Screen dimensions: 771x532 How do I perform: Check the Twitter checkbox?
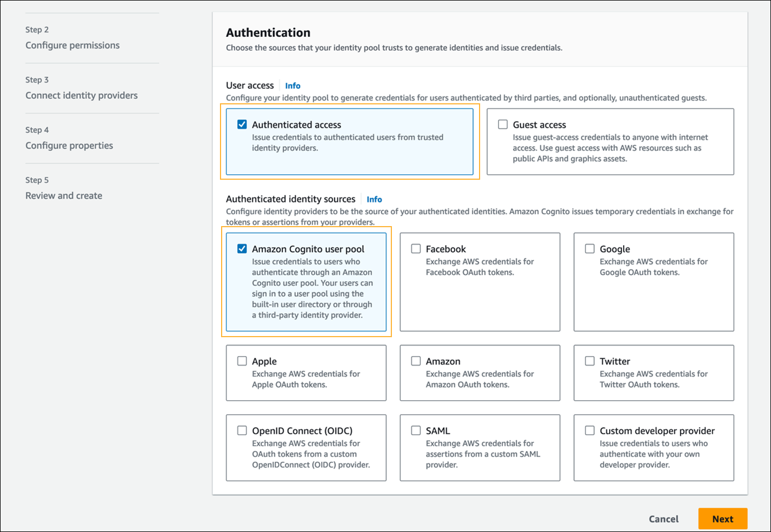pos(590,361)
